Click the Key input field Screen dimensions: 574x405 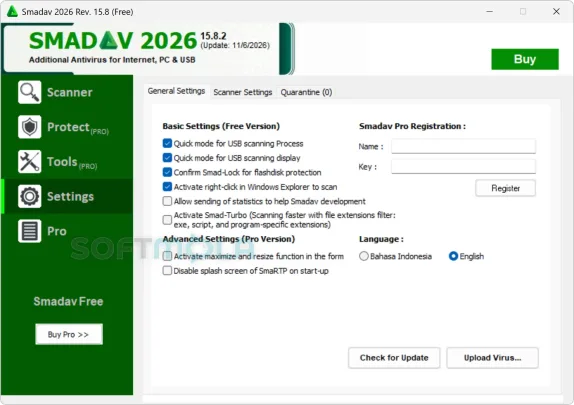(x=463, y=167)
